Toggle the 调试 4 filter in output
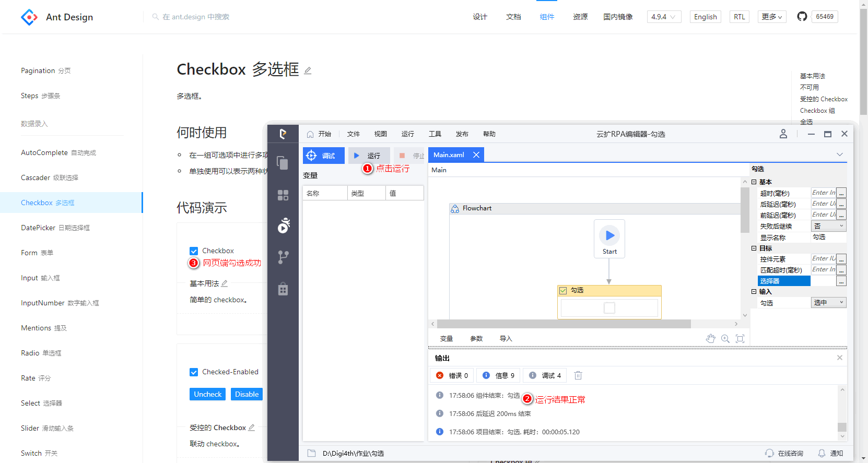Viewport: 868px width, 463px height. tap(545, 375)
